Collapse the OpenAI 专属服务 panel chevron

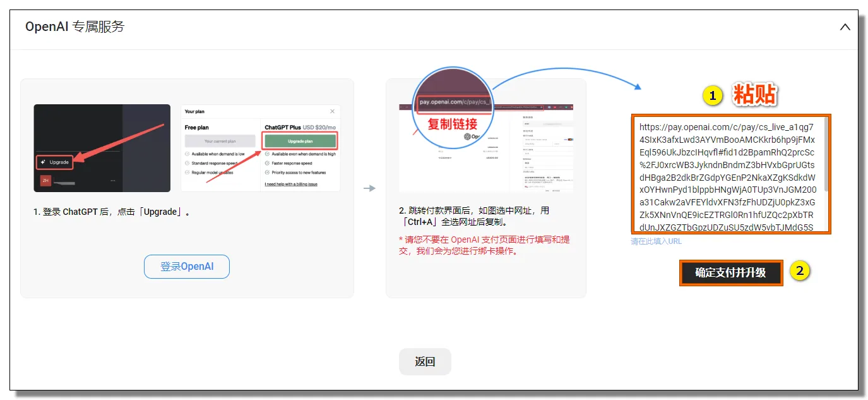click(845, 27)
